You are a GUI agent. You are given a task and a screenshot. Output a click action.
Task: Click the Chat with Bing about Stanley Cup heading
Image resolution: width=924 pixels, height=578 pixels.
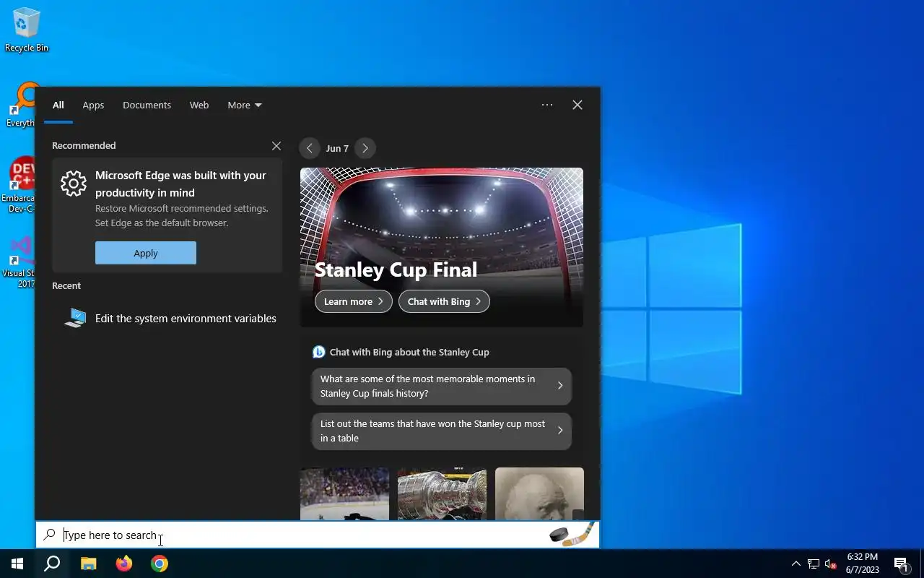pos(409,352)
